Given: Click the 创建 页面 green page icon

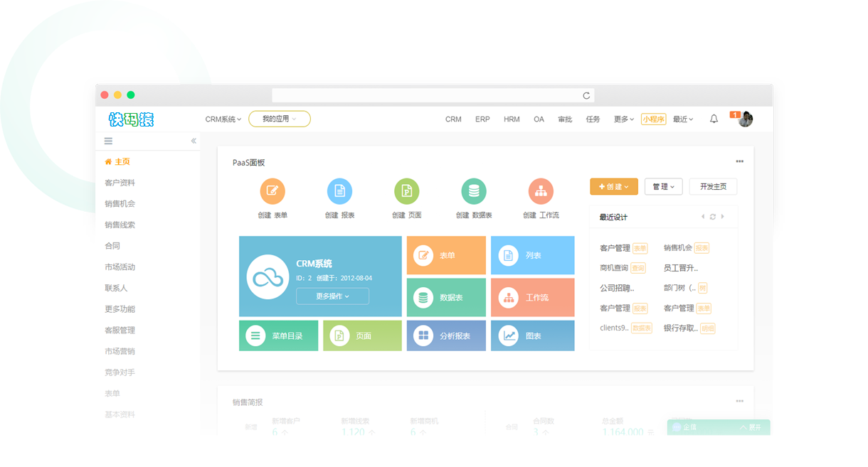Looking at the screenshot, I should [406, 191].
